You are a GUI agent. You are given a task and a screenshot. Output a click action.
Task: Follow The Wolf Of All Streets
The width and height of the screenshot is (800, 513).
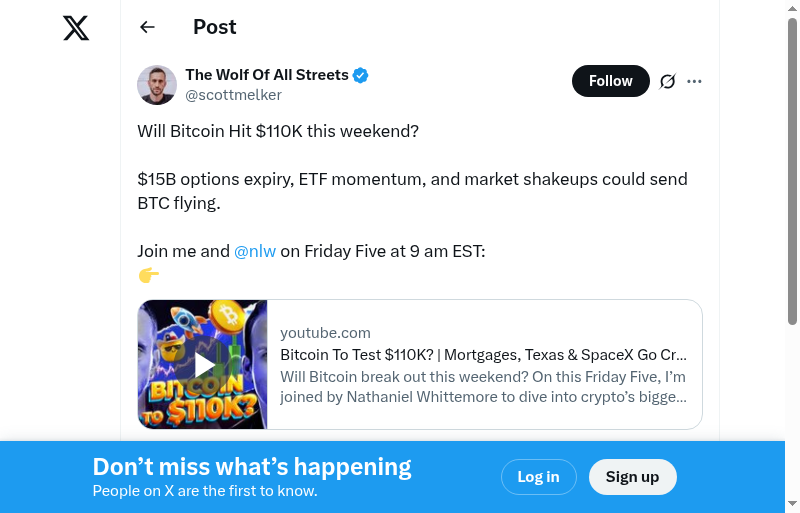pyautogui.click(x=610, y=81)
